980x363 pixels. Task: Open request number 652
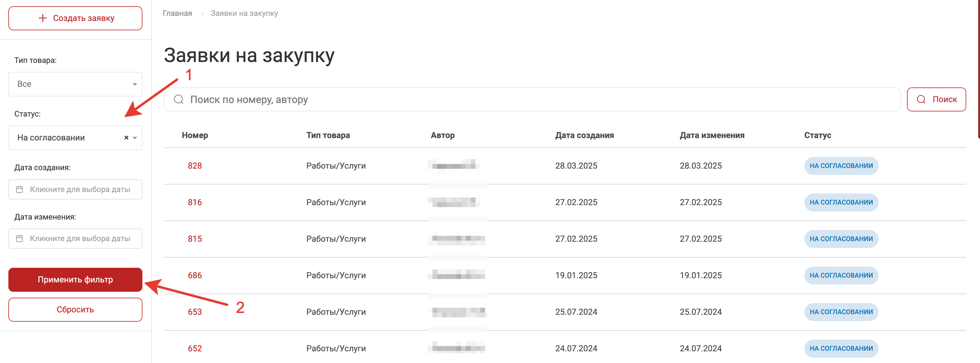point(195,348)
